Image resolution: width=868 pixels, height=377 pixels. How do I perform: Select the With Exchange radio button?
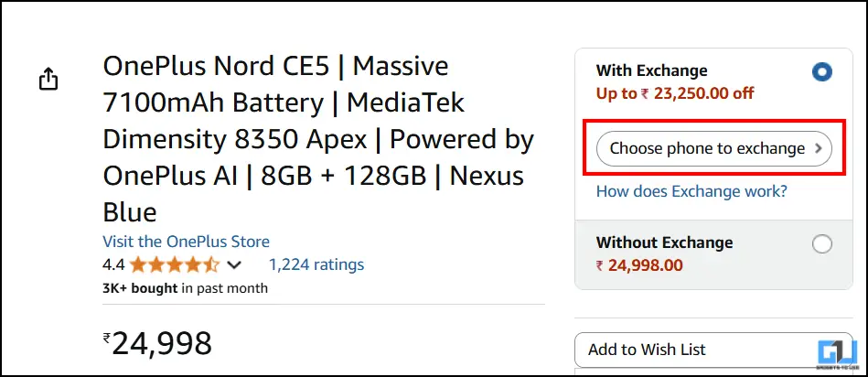pyautogui.click(x=821, y=72)
